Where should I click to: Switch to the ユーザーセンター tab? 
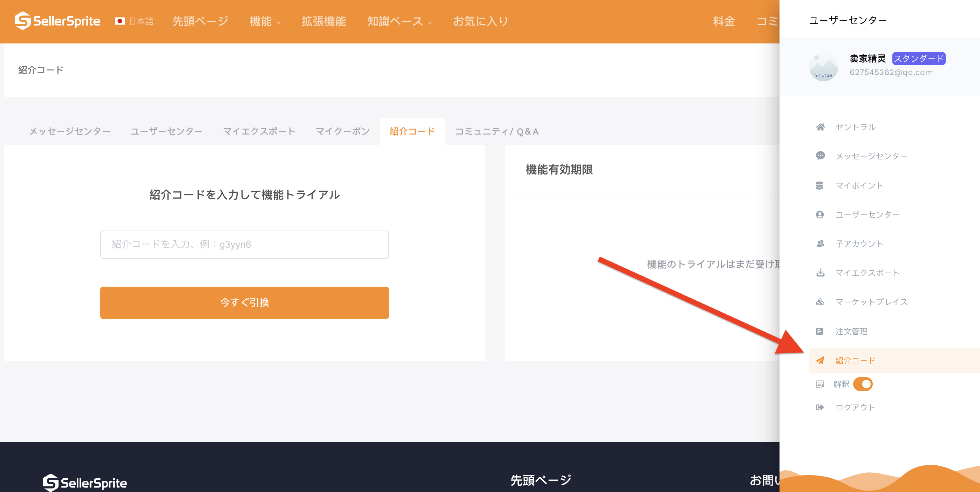(x=166, y=131)
